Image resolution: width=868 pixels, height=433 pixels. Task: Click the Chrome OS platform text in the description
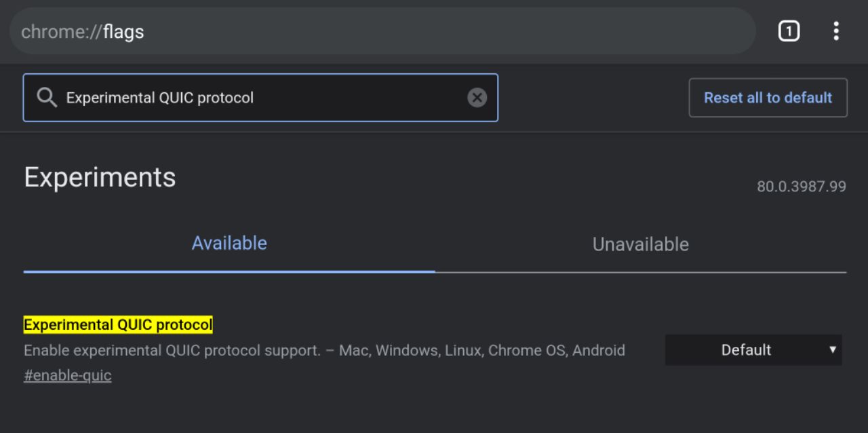pyautogui.click(x=526, y=351)
